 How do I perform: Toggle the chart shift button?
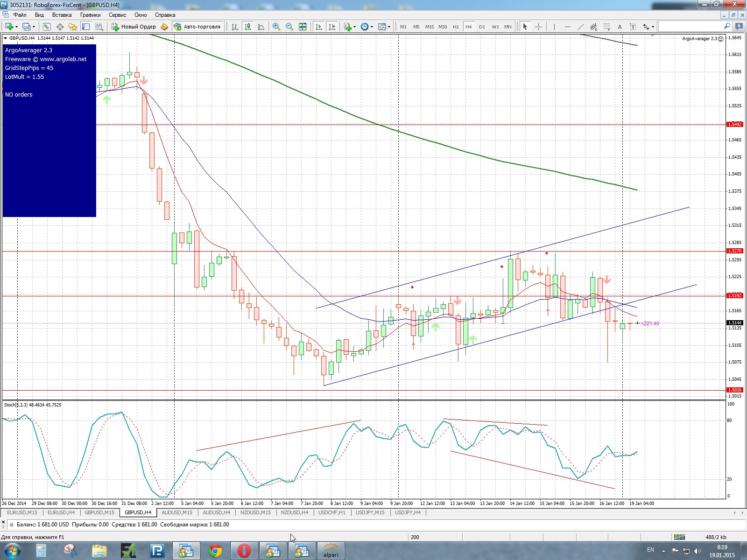point(332,27)
